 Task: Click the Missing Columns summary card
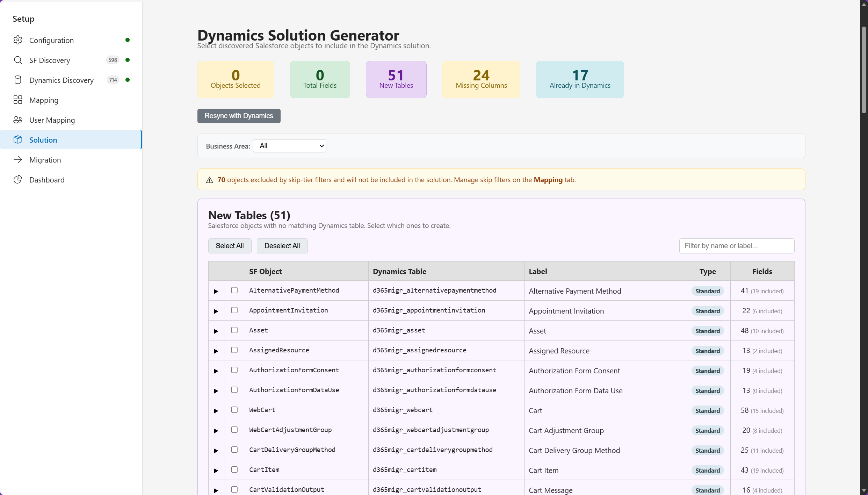pos(481,79)
